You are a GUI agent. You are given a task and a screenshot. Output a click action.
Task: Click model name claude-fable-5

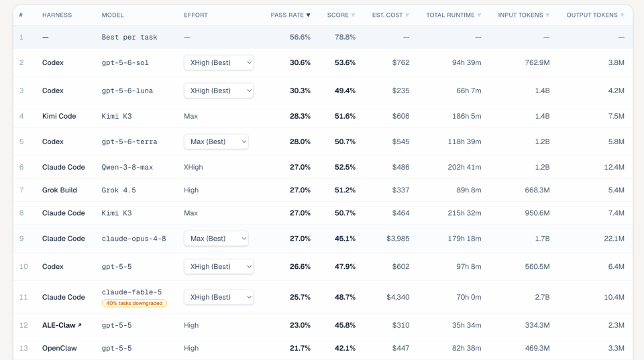[x=132, y=292]
